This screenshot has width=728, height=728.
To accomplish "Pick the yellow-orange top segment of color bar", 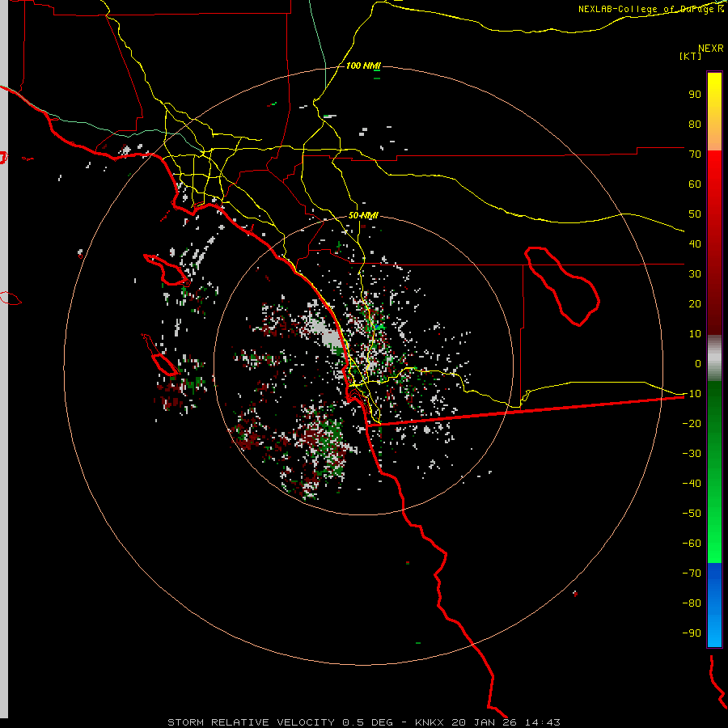I will 714,112.
